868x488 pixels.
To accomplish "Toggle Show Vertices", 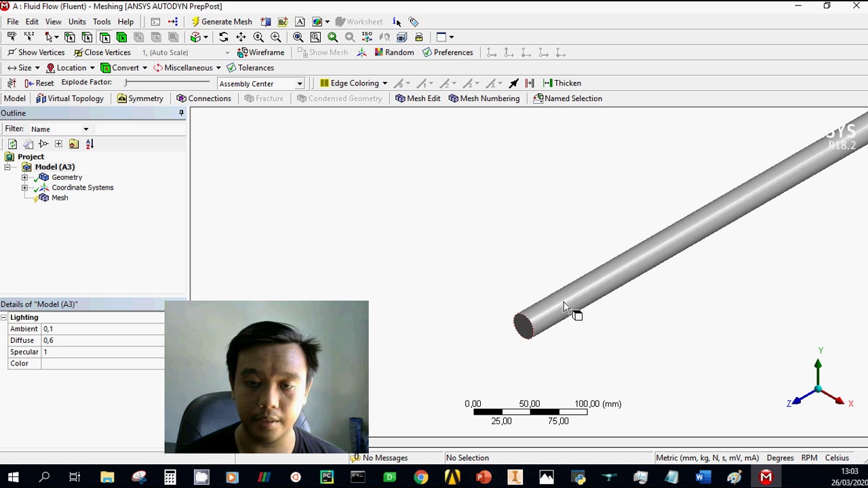I will click(x=36, y=52).
